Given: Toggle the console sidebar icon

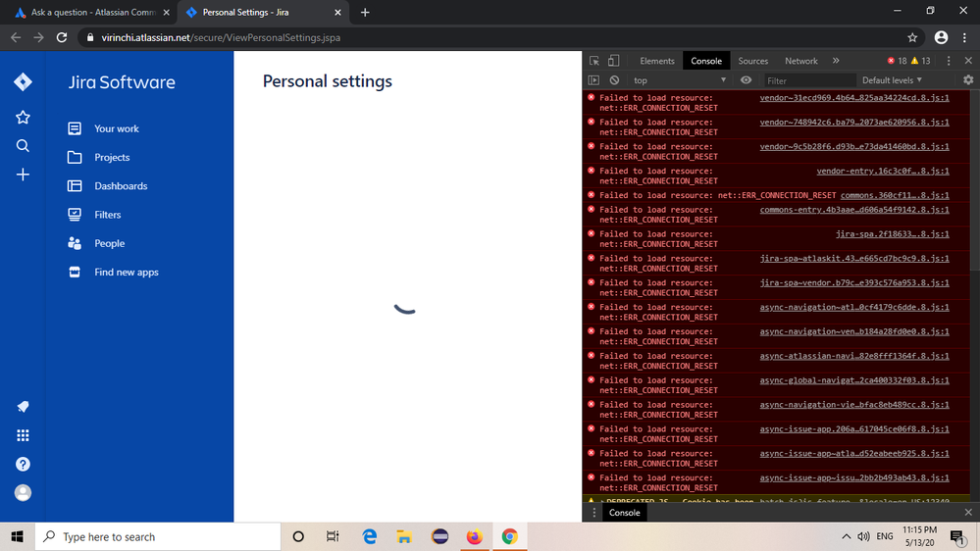Looking at the screenshot, I should click(x=593, y=80).
